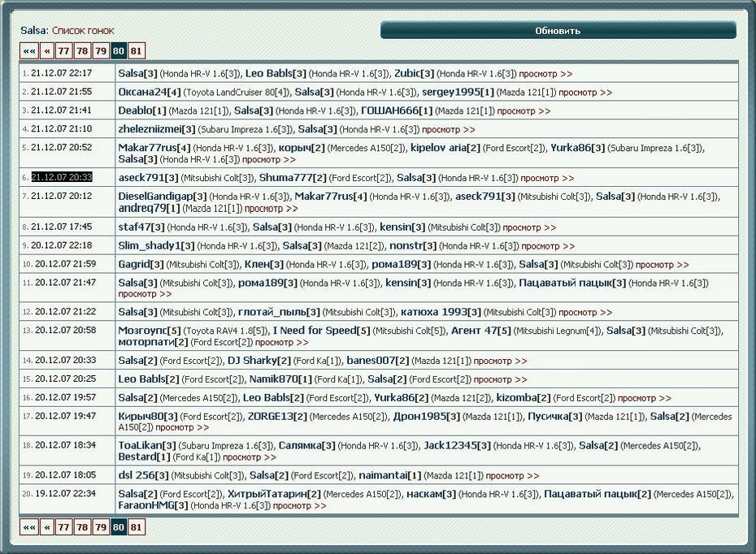The image size is (756, 554).
Task: Open andreq79[1] player link
Action: (149, 209)
